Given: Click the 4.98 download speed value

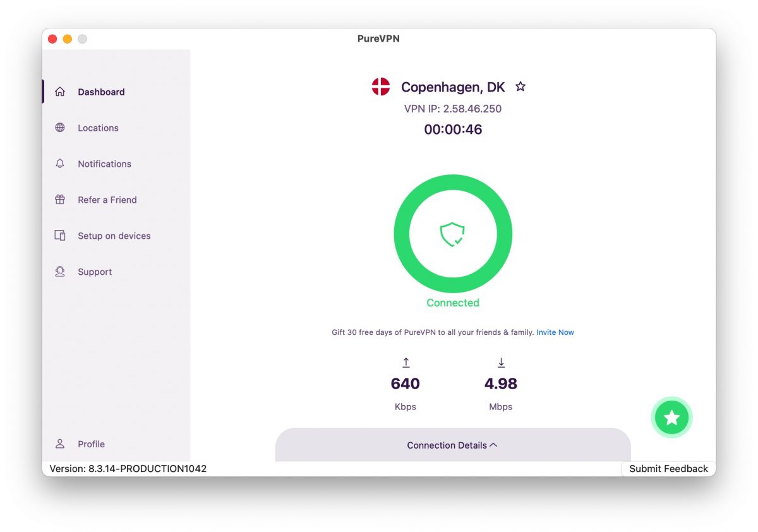Looking at the screenshot, I should click(501, 384).
